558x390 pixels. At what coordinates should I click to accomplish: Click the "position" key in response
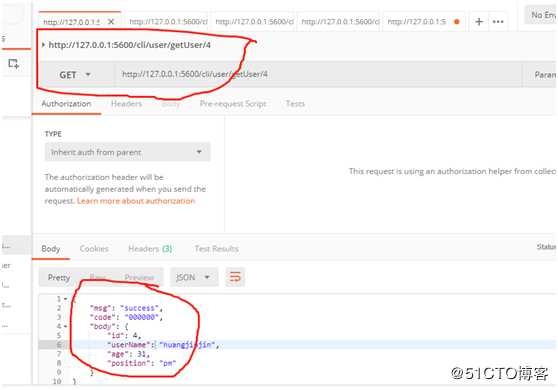(128, 363)
